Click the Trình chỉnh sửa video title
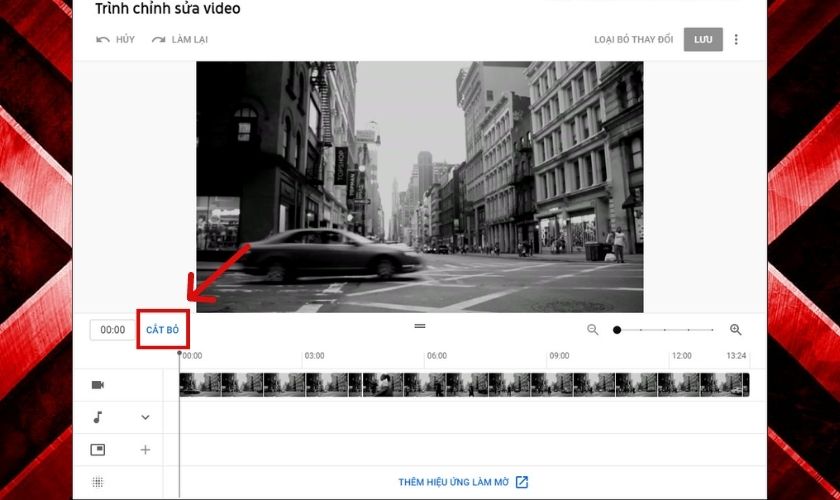Viewport: 840px width, 500px height. (168, 9)
